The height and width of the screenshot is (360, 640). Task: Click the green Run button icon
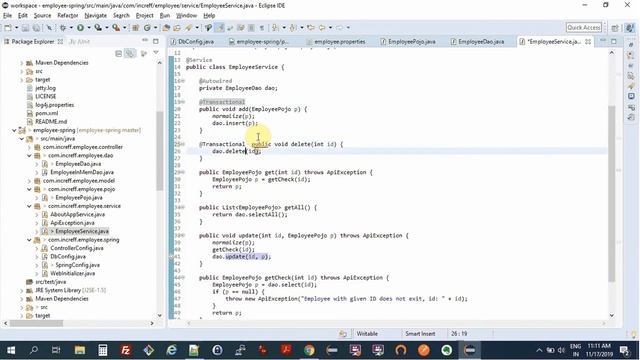(80, 28)
